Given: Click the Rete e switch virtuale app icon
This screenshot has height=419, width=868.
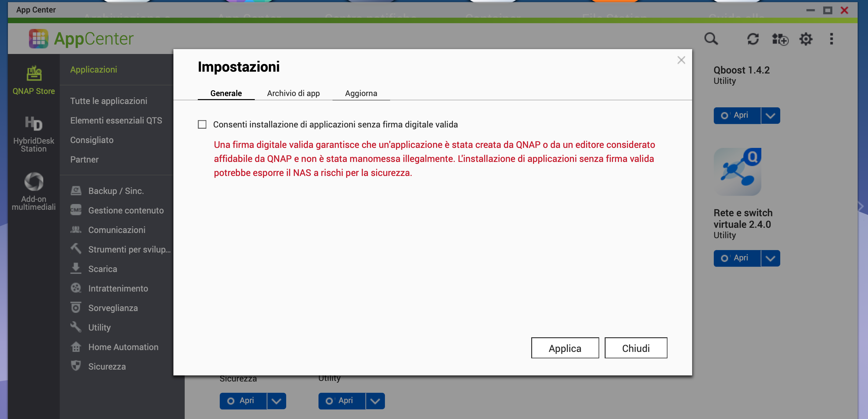Looking at the screenshot, I should click(x=737, y=172).
